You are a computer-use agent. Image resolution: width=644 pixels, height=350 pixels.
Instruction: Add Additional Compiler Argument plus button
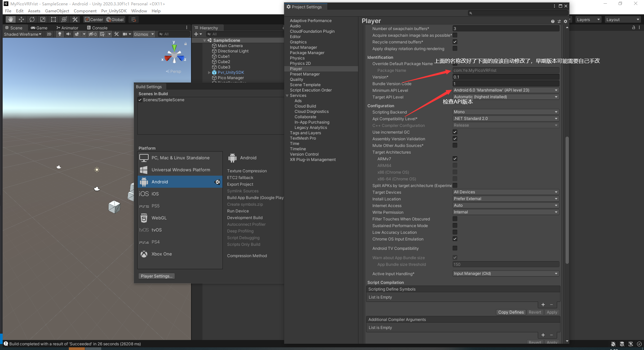click(543, 335)
